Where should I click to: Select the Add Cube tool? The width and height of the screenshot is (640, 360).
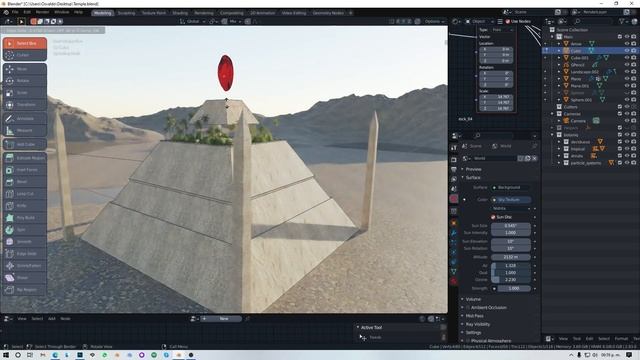24,144
